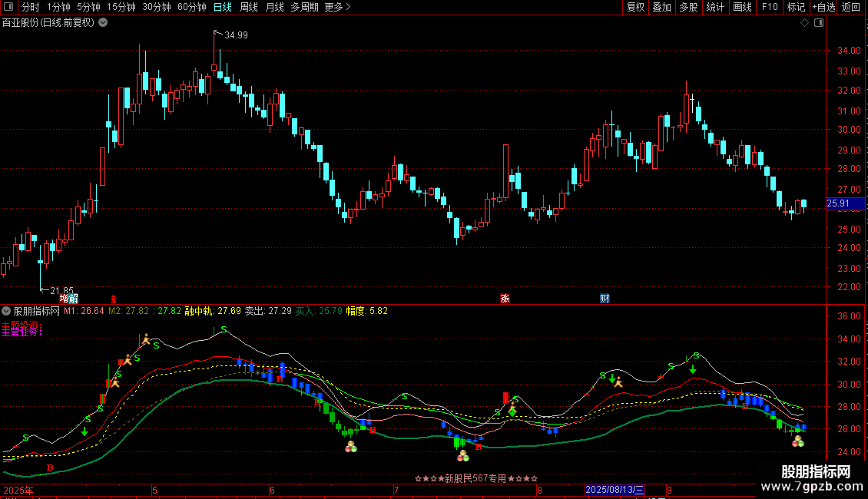Add stock via +自选 button
The height and width of the screenshot is (499, 868).
[823, 7]
